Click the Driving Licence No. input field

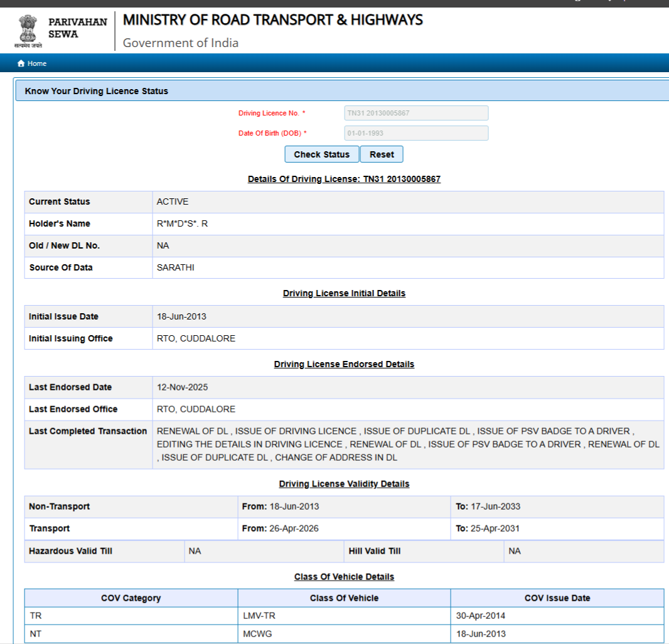416,113
